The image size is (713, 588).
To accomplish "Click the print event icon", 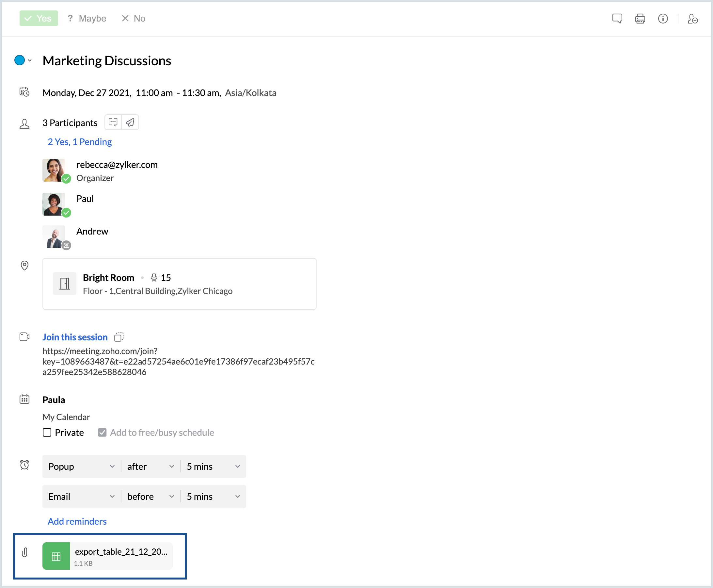I will click(x=640, y=19).
